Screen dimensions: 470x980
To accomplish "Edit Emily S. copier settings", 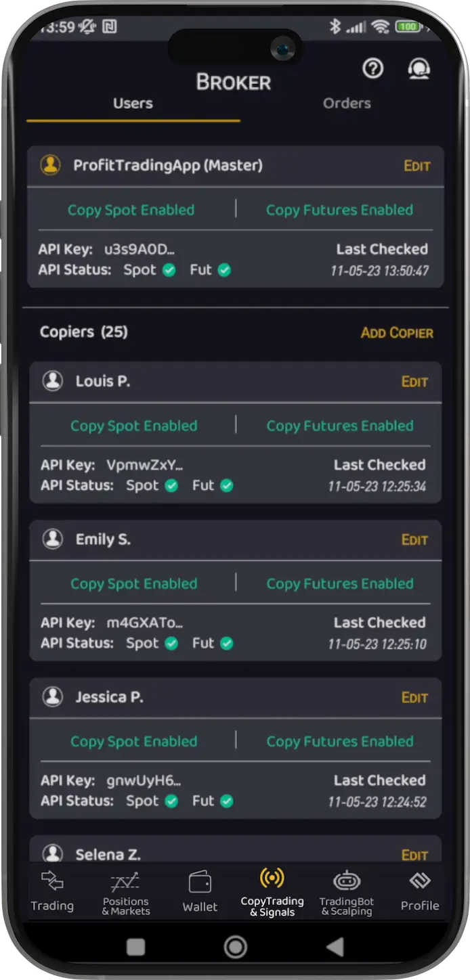I will click(414, 539).
